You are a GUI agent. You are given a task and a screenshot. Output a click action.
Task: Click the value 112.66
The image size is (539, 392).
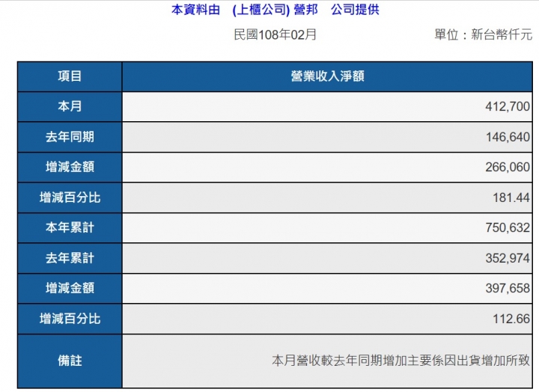[x=511, y=319]
